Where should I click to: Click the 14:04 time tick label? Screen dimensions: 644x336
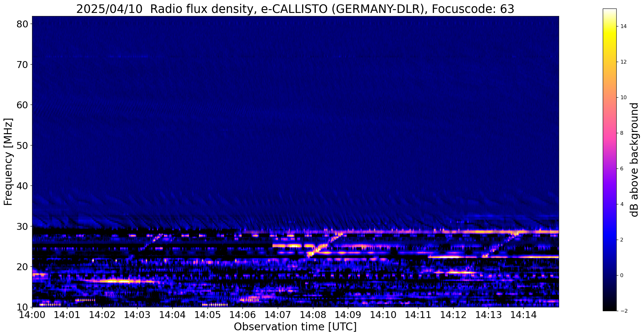(x=172, y=315)
